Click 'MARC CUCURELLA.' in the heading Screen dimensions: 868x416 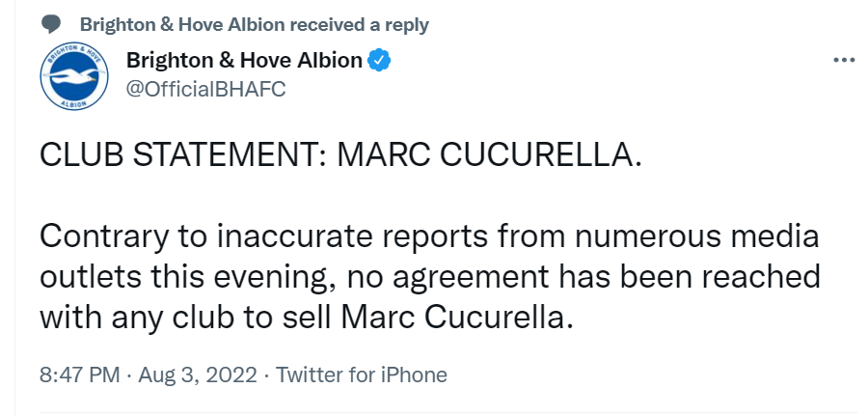coord(489,156)
